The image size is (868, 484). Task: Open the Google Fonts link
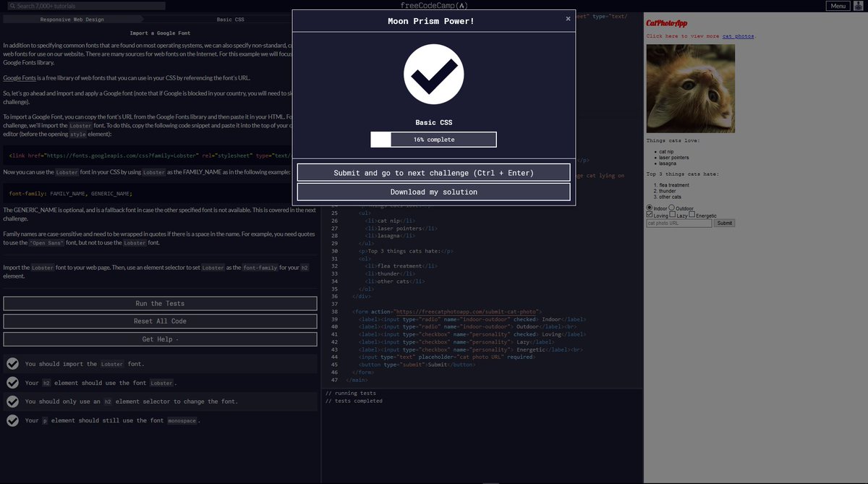pyautogui.click(x=20, y=77)
